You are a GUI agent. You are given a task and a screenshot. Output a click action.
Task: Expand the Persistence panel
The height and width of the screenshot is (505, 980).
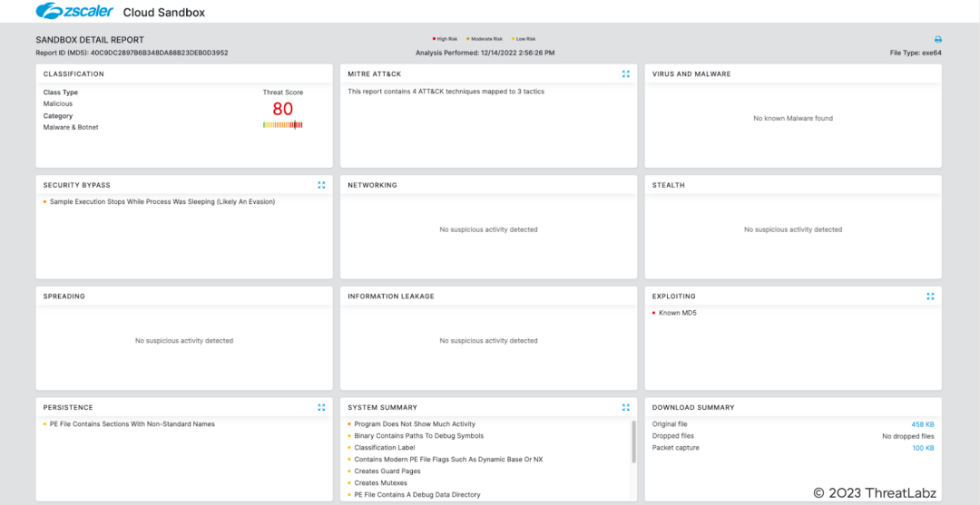click(321, 408)
